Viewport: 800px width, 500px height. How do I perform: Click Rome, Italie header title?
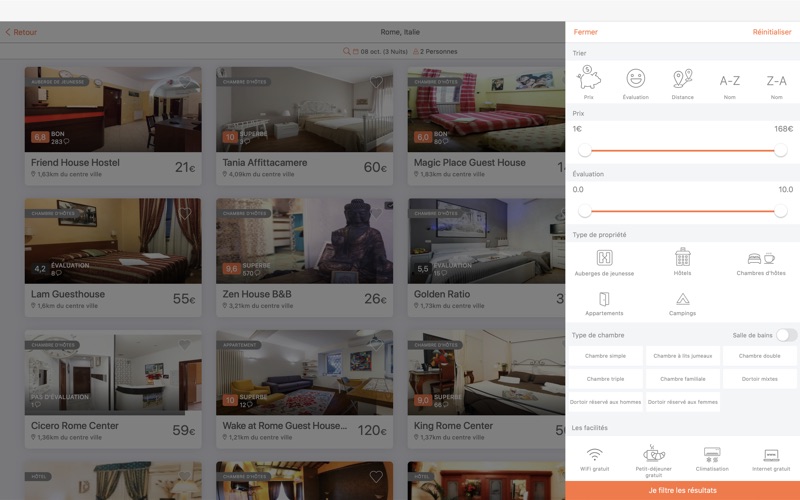[x=400, y=32]
